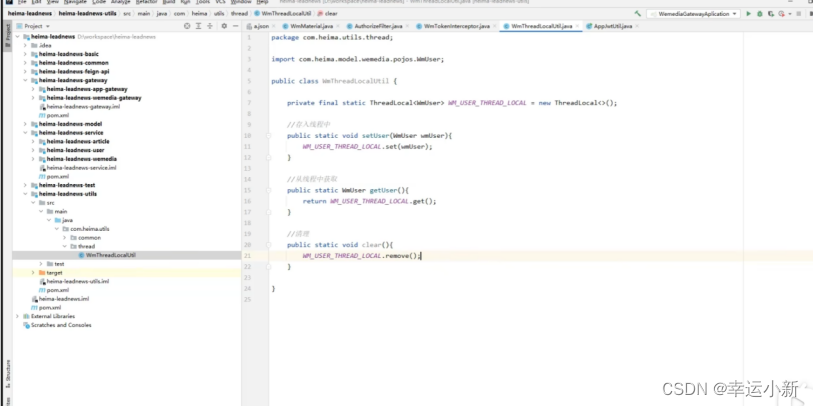Click the clear method icon in the breadcrumb
The height and width of the screenshot is (407, 814).
(x=319, y=13)
